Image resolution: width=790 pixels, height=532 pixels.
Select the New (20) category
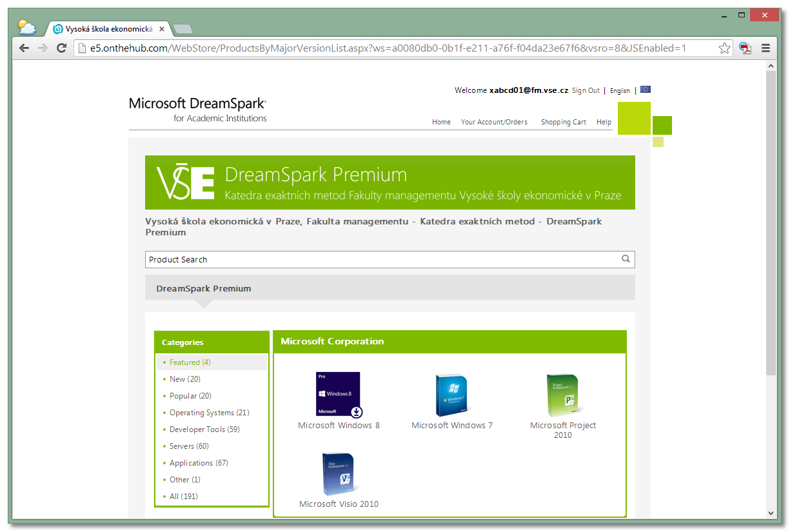pos(185,379)
